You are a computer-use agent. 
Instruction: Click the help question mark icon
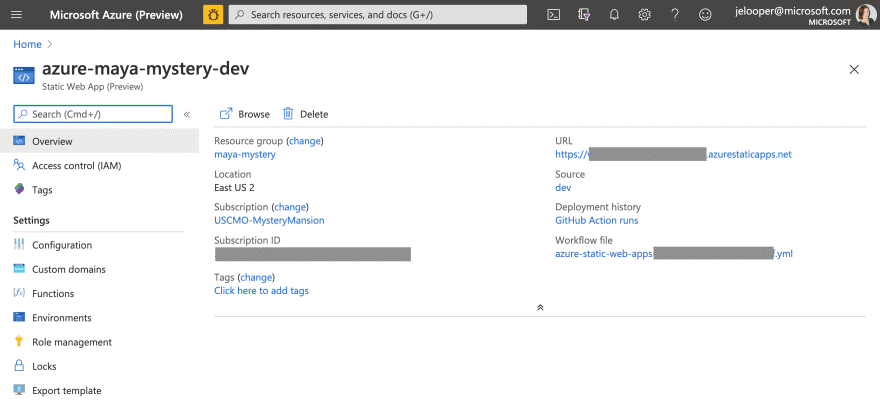point(675,14)
